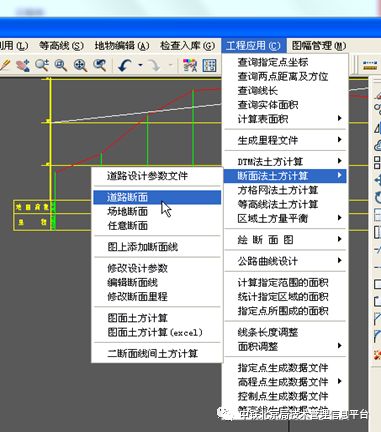The image size is (381, 432).
Task: Expand 高程点生成数据文件 submenu arrow
Action: (x=339, y=381)
